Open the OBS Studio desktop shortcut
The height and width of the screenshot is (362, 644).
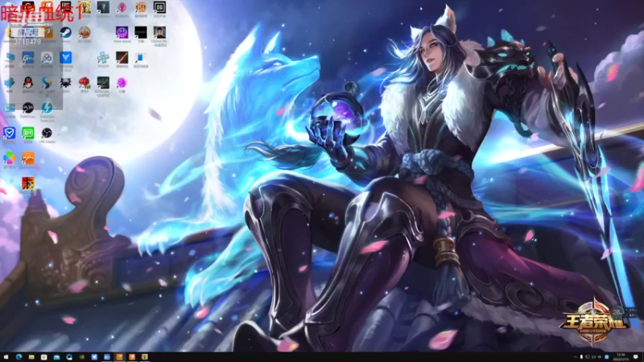click(x=47, y=133)
